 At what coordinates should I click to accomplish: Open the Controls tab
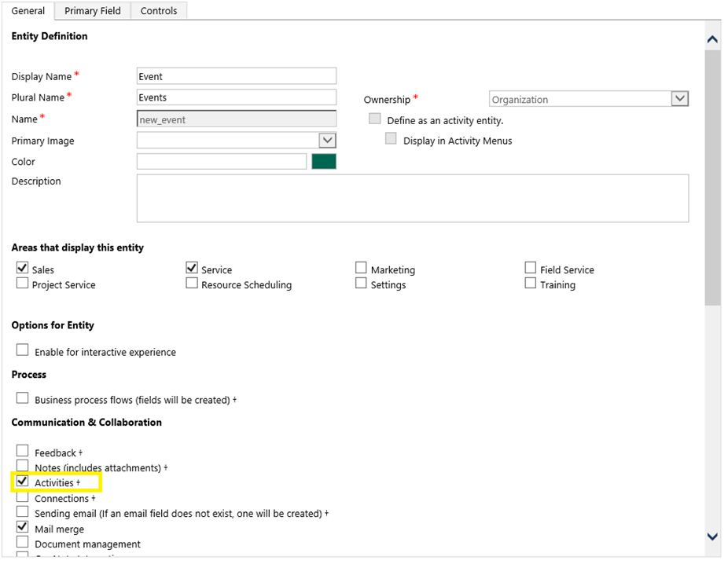point(159,11)
